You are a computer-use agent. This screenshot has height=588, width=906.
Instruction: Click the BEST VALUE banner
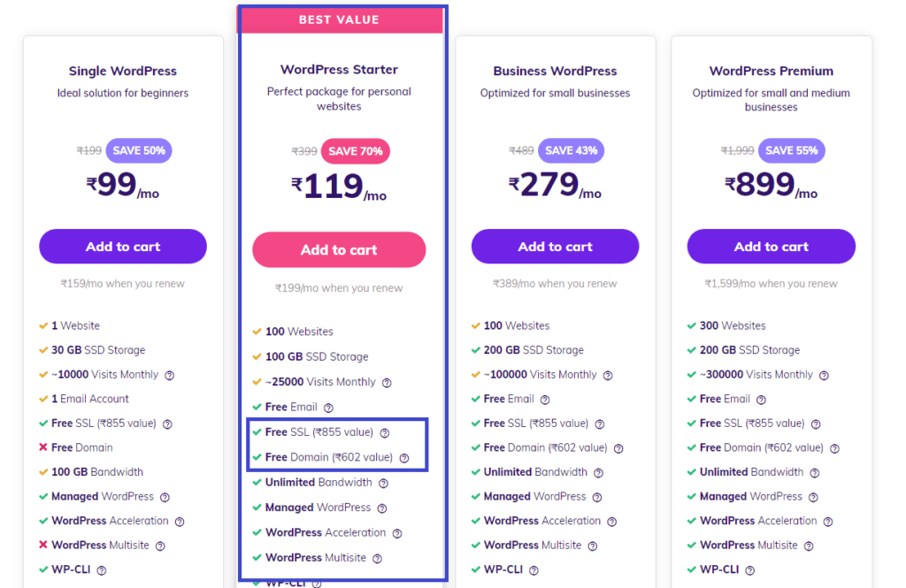[339, 19]
